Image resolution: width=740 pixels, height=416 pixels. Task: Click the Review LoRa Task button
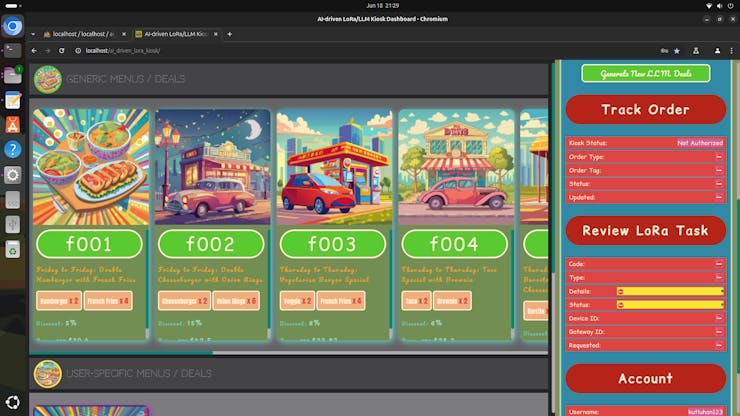645,231
